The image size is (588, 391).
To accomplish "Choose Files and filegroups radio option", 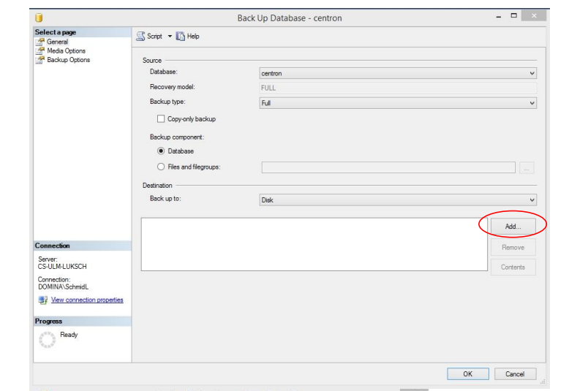I will tap(161, 167).
